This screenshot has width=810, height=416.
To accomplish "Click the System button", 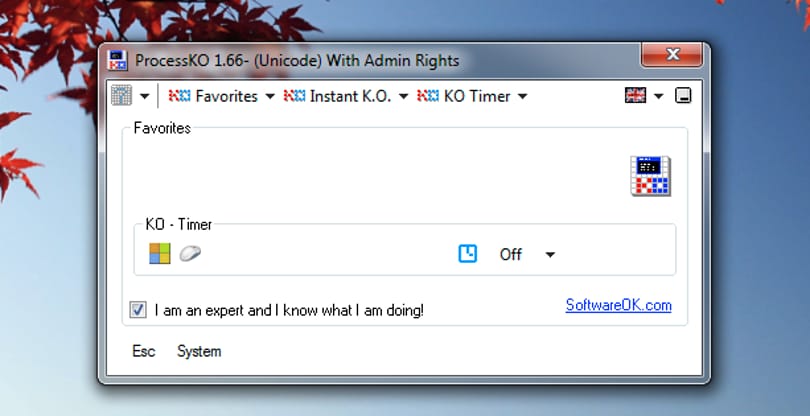I will pos(199,351).
